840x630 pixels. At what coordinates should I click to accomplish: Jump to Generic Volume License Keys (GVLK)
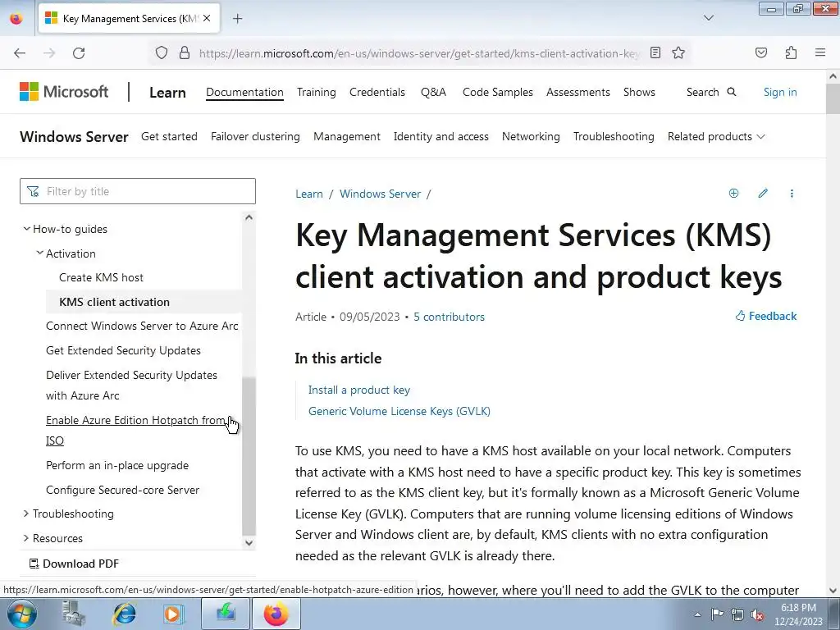[x=399, y=411]
